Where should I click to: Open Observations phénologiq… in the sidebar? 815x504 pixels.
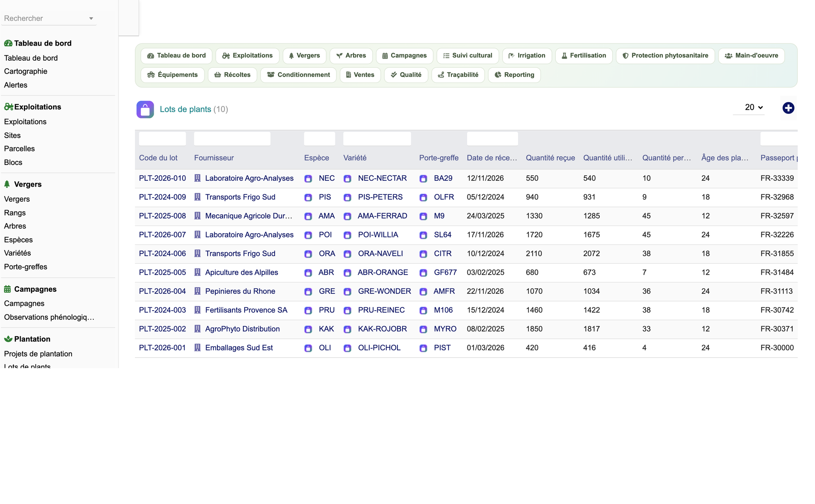[49, 317]
